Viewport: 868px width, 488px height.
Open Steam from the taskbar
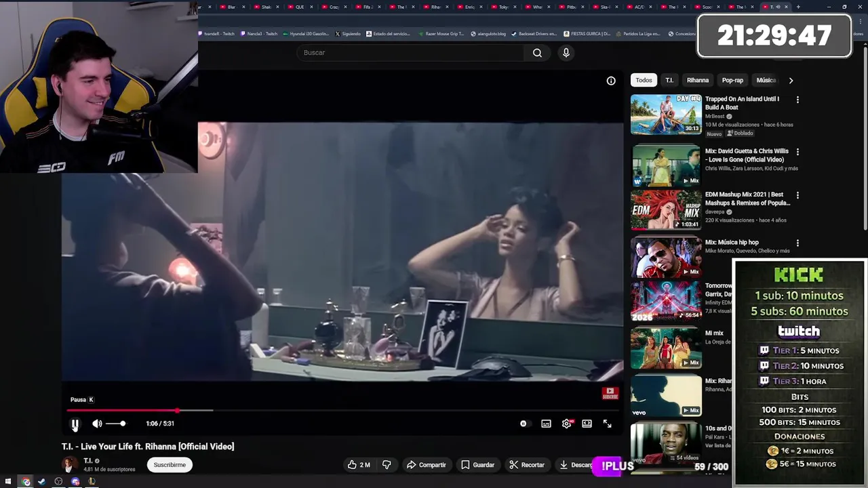click(x=42, y=482)
